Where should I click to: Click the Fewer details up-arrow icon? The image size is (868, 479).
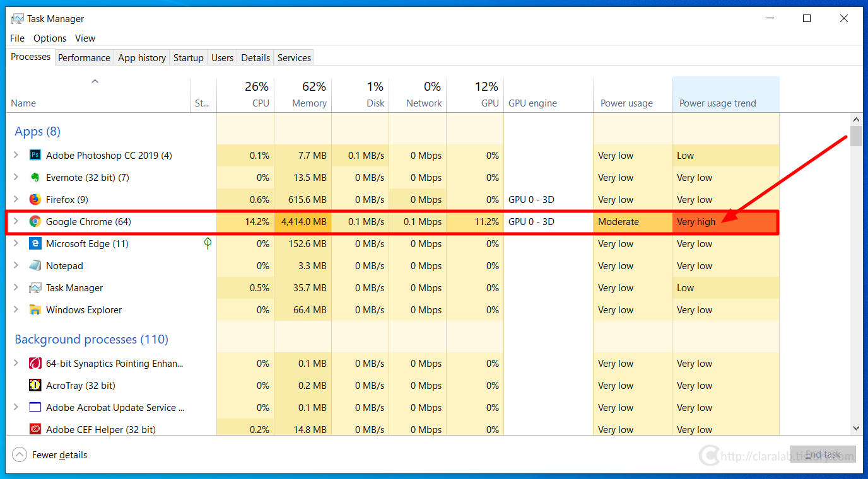[20, 454]
